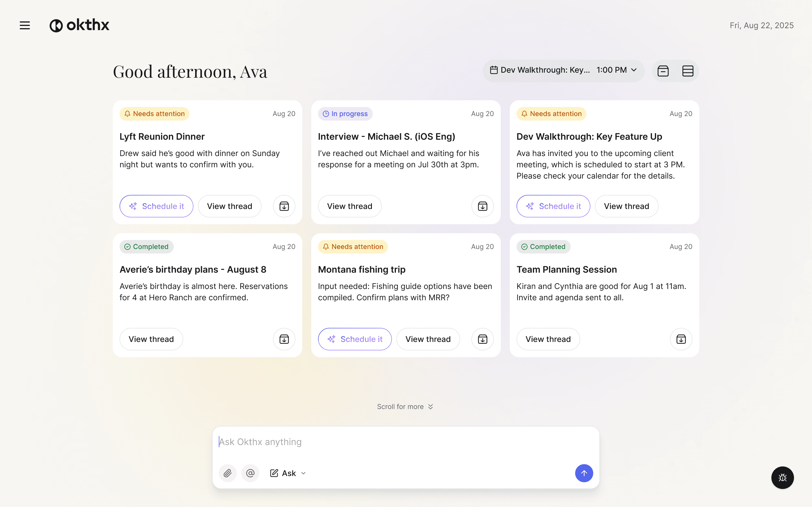The width and height of the screenshot is (812, 507).
Task: Toggle the list view layout
Action: (687, 71)
